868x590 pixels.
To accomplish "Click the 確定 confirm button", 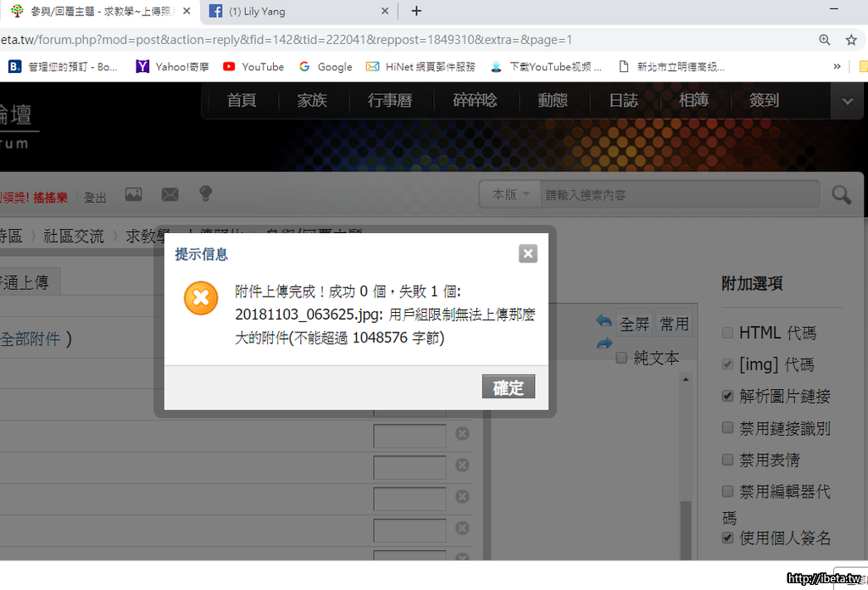I will 509,387.
